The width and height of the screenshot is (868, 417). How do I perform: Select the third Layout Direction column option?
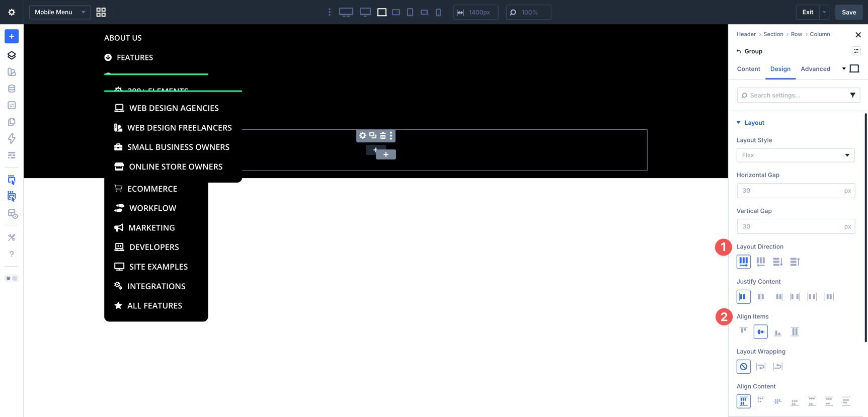(x=777, y=262)
